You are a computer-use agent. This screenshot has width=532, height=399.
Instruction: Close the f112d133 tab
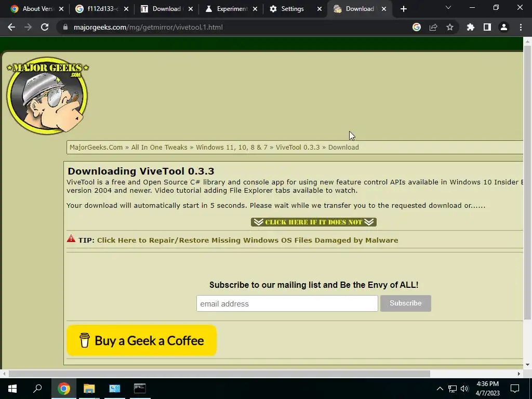click(126, 9)
